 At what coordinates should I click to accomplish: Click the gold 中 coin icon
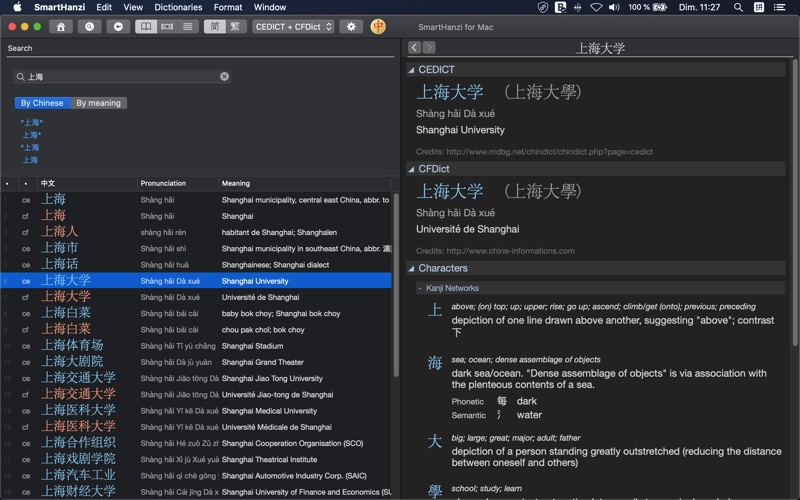tap(378, 27)
